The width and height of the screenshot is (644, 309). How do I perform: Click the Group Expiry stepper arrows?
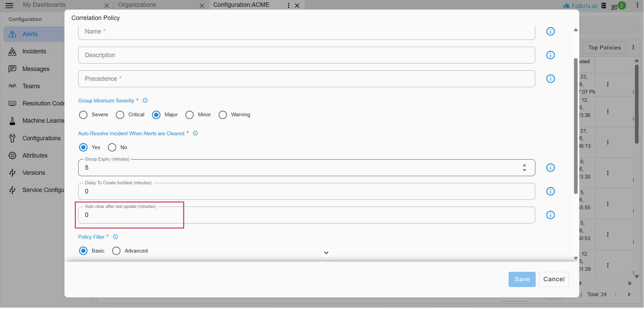[x=524, y=168]
